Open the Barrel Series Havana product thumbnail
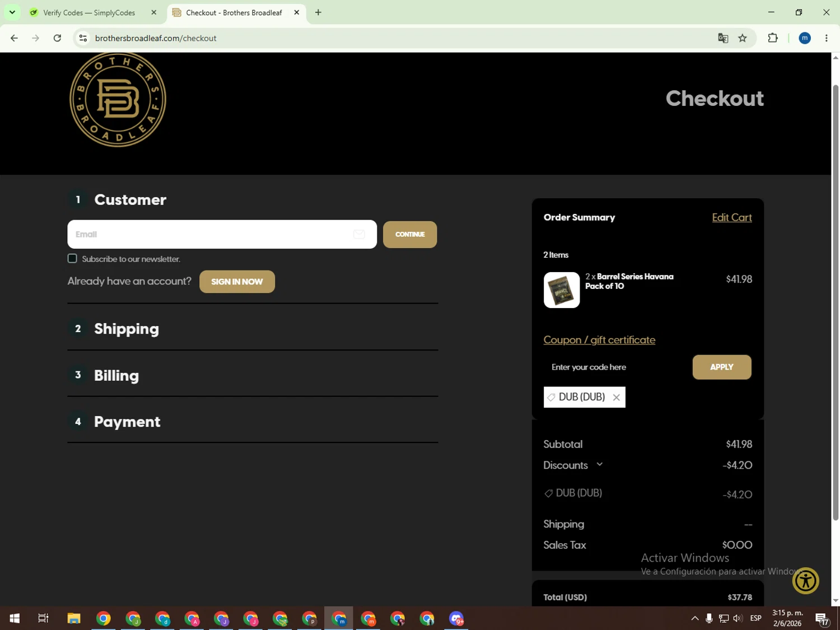Screen dimensions: 840x630 pyautogui.click(x=562, y=290)
